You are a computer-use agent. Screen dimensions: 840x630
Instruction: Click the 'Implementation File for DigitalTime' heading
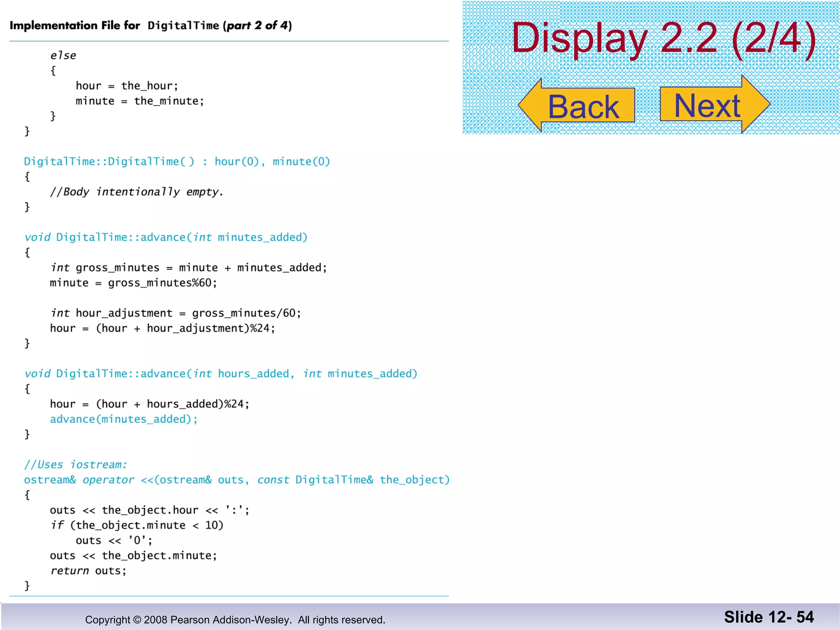click(x=151, y=25)
